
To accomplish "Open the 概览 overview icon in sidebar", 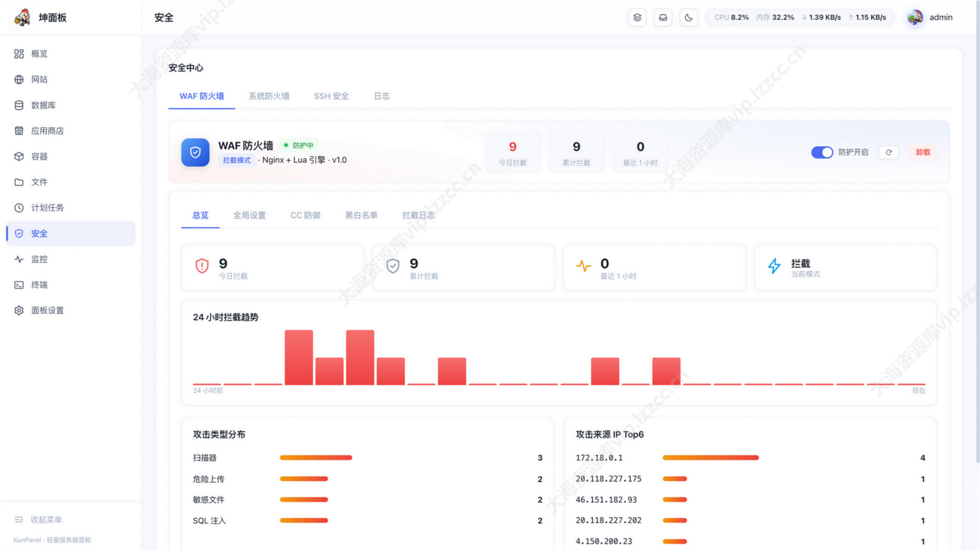I will [19, 54].
